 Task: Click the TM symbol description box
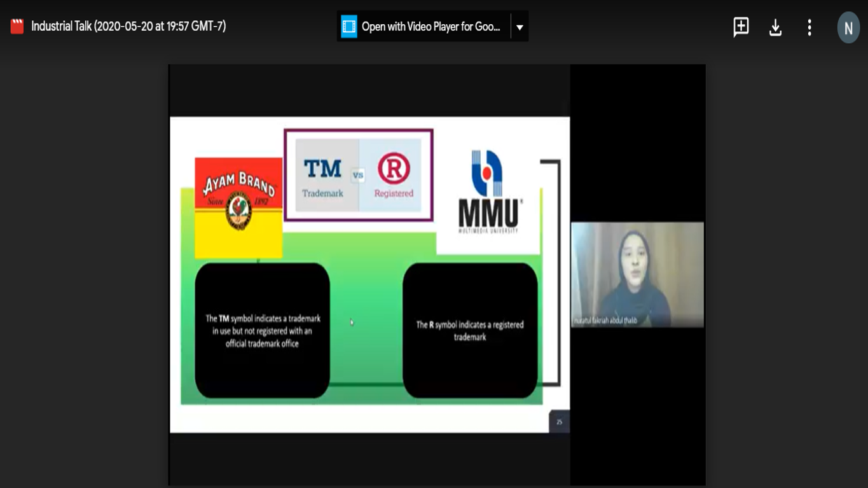click(x=262, y=331)
